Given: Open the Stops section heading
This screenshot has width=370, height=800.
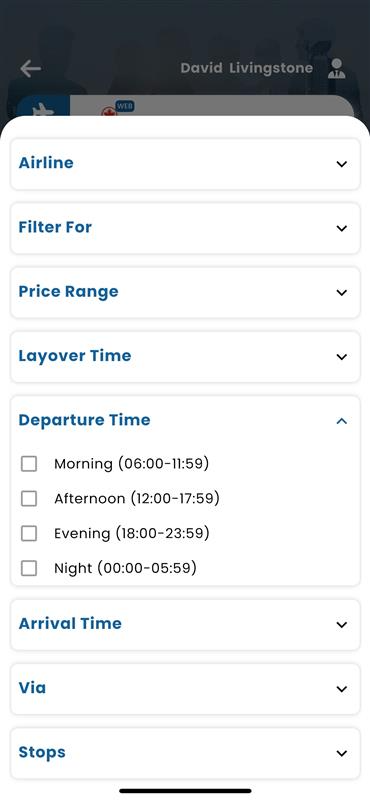Looking at the screenshot, I should click(x=42, y=752).
